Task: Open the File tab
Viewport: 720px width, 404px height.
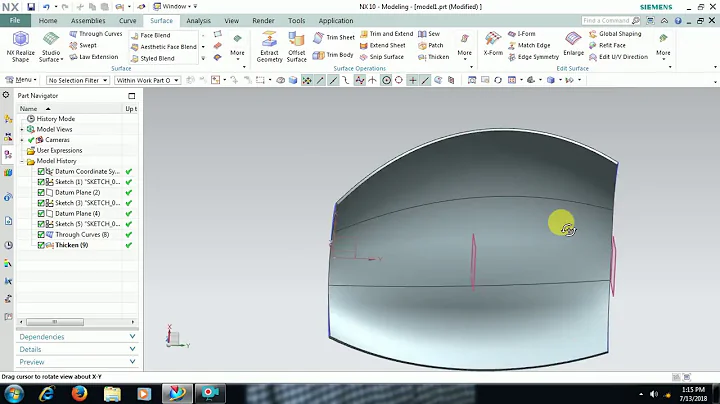Action: pyautogui.click(x=15, y=20)
